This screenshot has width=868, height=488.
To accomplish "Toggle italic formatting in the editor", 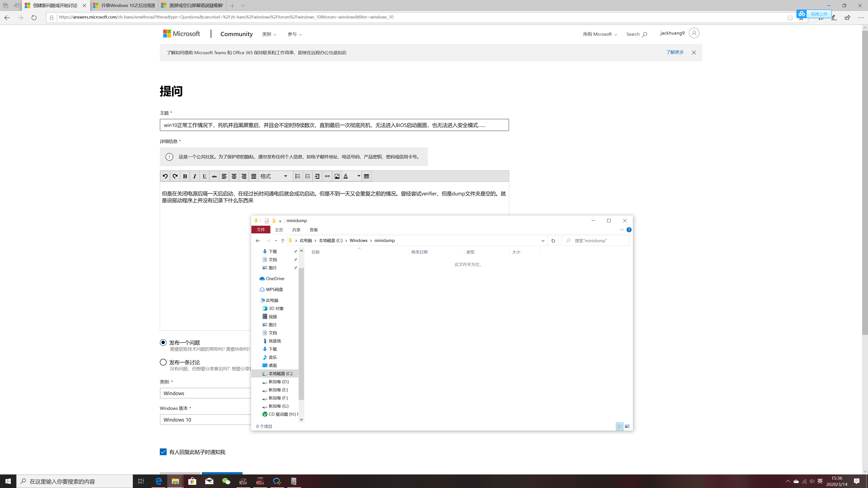I will click(194, 176).
